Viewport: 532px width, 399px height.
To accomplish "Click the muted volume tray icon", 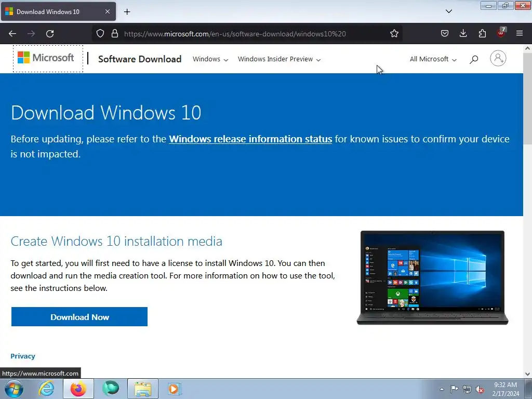I will pos(480,389).
